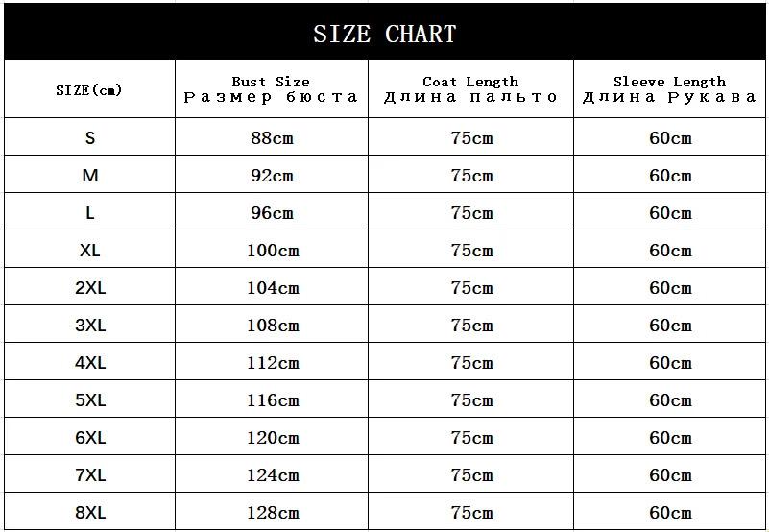Select the SIZE(cm) column header

coord(89,90)
